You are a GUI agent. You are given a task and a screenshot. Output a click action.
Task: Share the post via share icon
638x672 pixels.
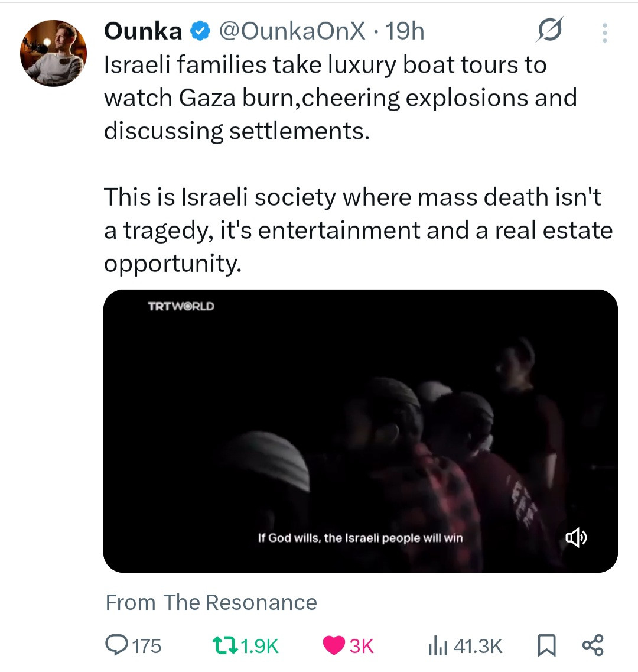(x=593, y=645)
